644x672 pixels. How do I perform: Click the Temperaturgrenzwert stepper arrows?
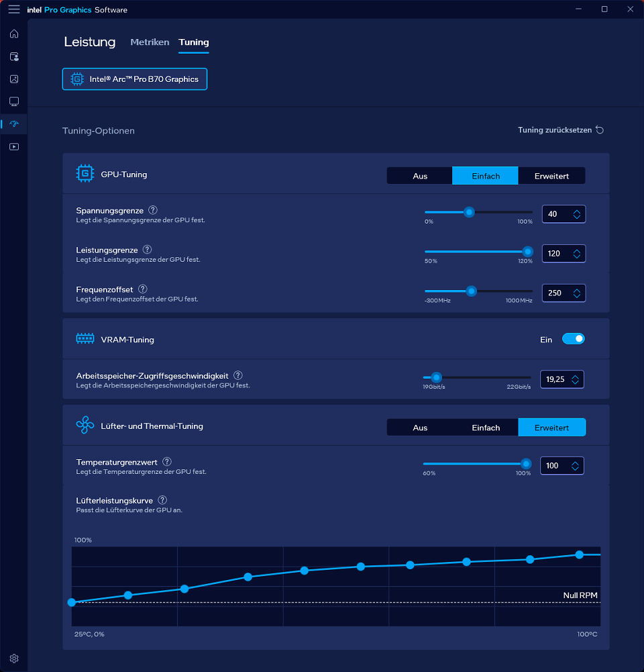pyautogui.click(x=575, y=466)
